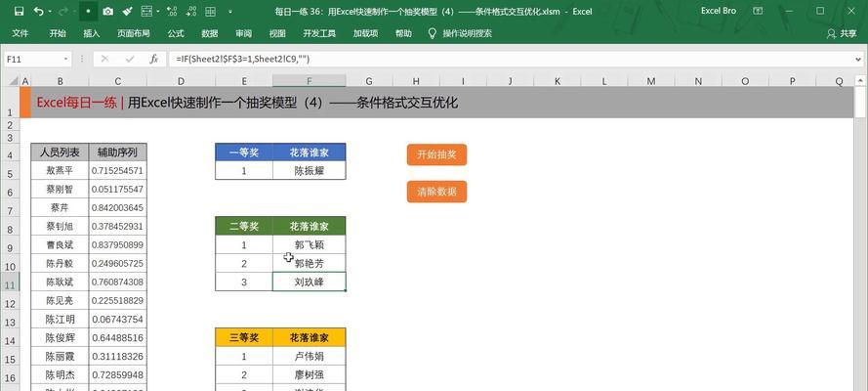Image resolution: width=868 pixels, height=391 pixels.
Task: Open ribbon display options icon
Action: point(758,11)
